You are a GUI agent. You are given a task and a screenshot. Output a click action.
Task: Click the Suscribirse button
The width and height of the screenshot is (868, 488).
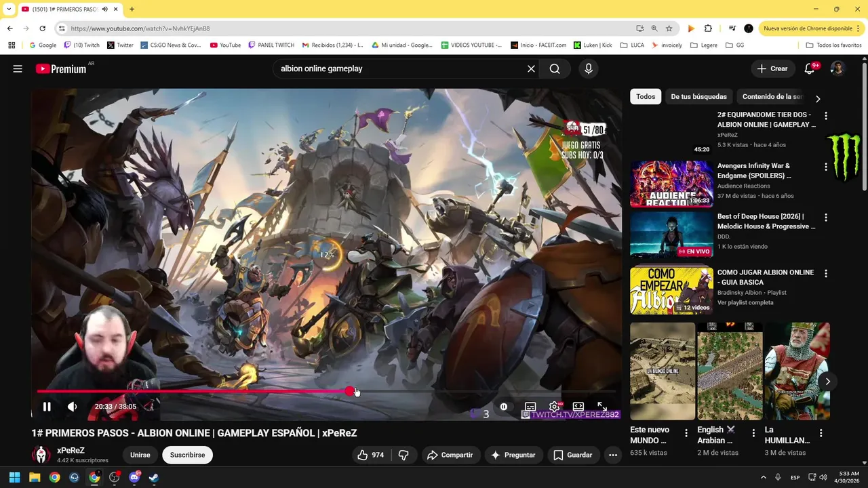[187, 455]
